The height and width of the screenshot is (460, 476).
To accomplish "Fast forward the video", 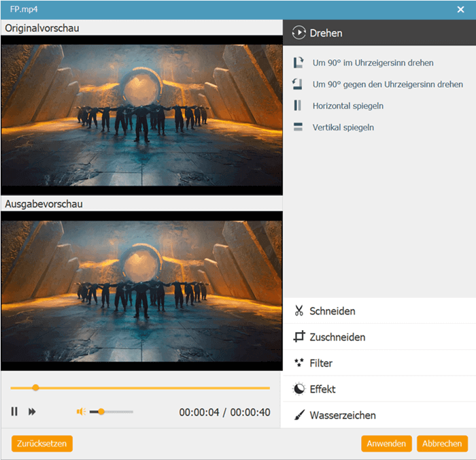I will tap(32, 412).
